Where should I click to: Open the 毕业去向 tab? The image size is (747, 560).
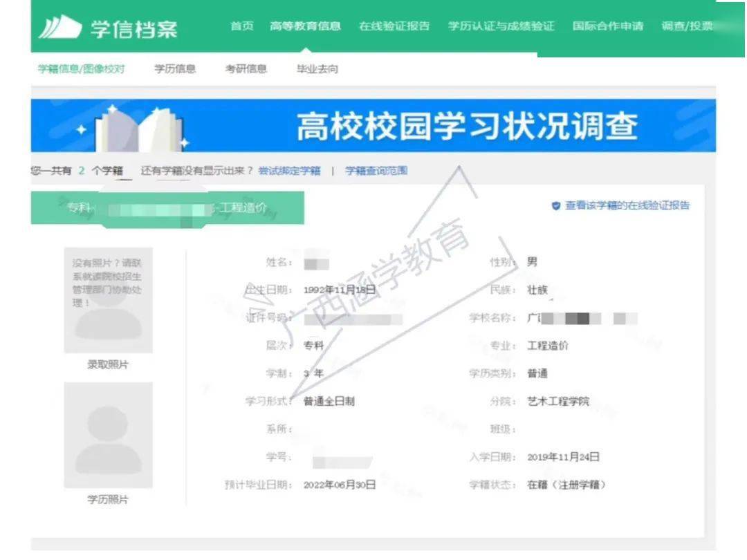(317, 68)
